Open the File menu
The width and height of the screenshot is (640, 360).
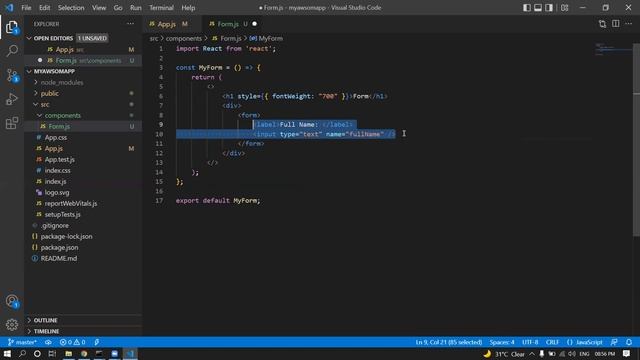[26, 8]
